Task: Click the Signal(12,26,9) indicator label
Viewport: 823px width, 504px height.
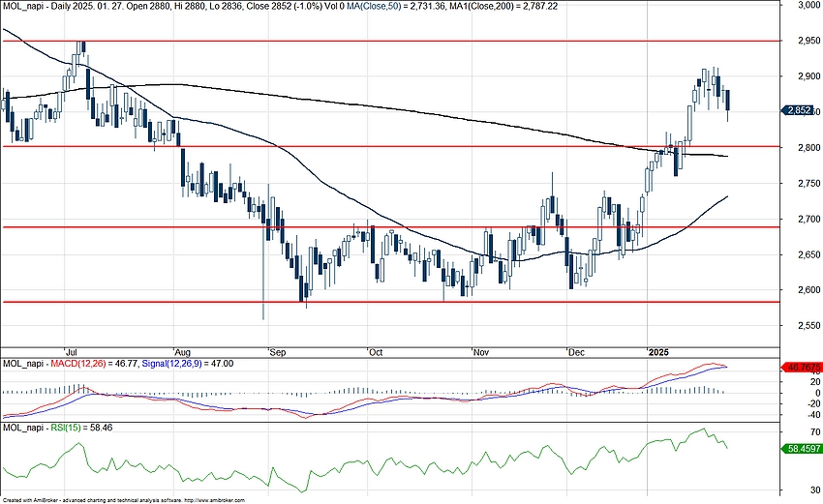Action: [x=171, y=364]
